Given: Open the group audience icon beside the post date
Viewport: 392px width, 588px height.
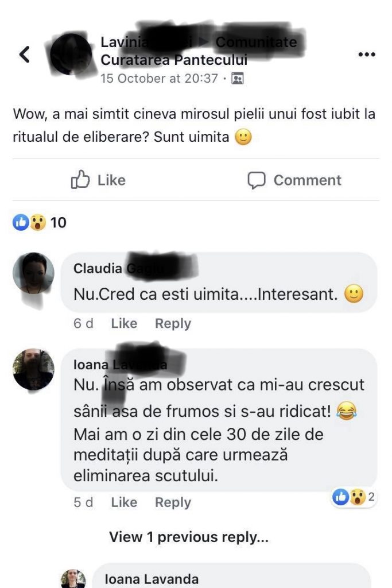Looking at the screenshot, I should 237,78.
